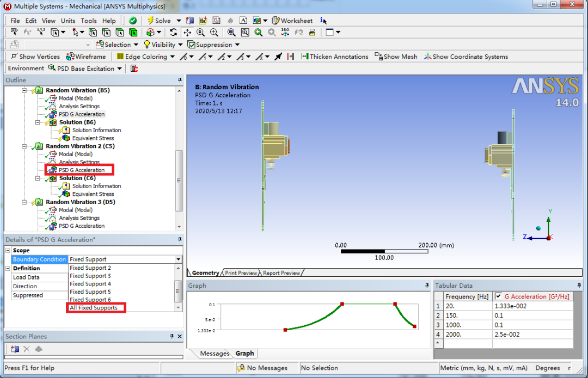
Task: Open the Visibility toolbar menu
Action: tap(163, 45)
